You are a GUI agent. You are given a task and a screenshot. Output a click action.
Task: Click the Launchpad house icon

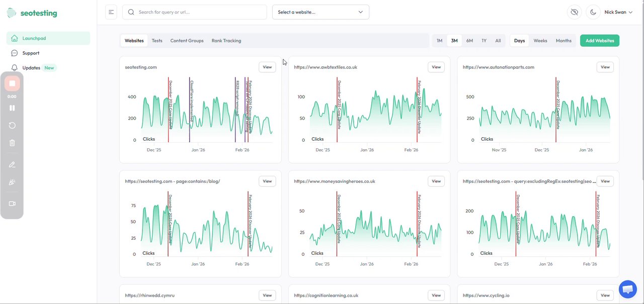(14, 38)
